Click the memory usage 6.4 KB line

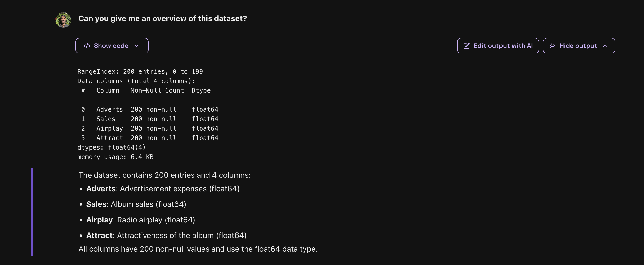tap(115, 157)
